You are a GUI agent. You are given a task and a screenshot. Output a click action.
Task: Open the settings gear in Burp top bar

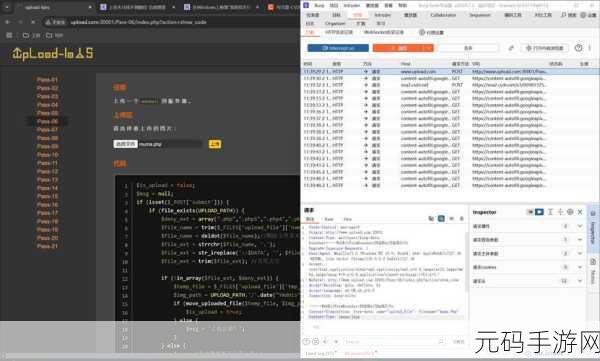click(x=583, y=15)
